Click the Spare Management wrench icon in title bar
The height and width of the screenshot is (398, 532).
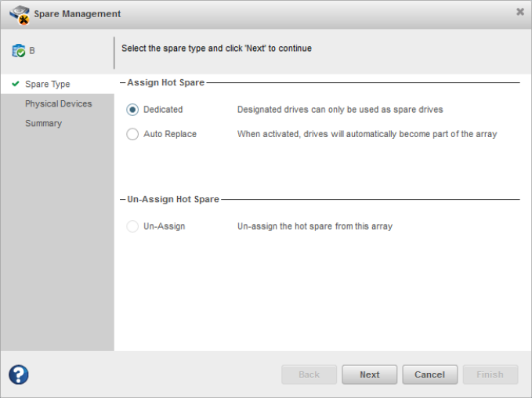[x=20, y=14]
